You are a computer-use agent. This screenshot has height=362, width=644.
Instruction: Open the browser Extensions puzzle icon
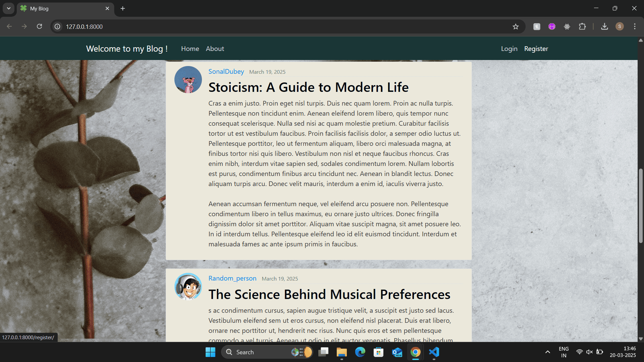582,26
